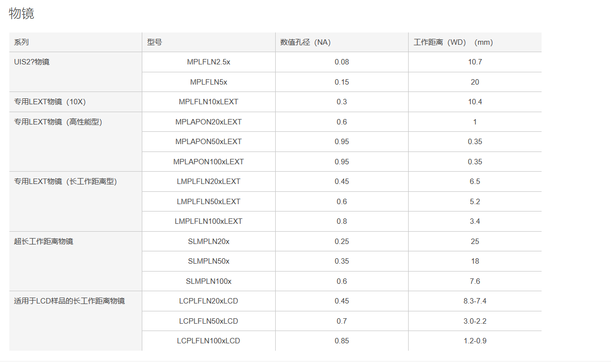Click NA value 0.45 for LCPLFLN20xLCD
Image resolution: width=611 pixels, height=364 pixels.
click(x=342, y=301)
